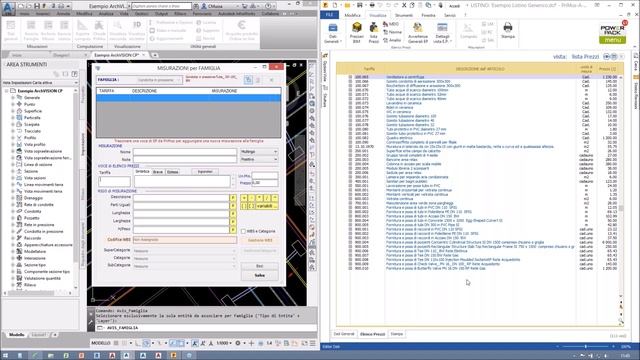This screenshot has width=640, height=360.
Task: Click the Euro product purchase icon
Action: pyautogui.click(x=242, y=29)
